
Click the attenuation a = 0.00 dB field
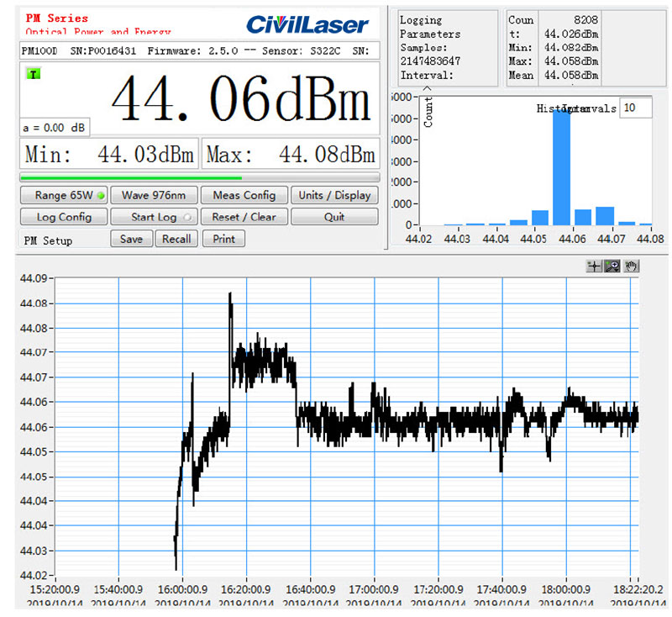coord(54,128)
